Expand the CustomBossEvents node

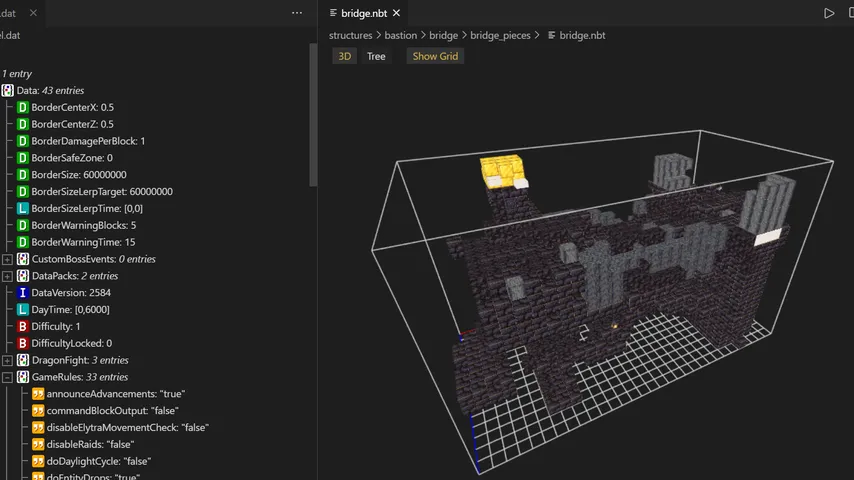[x=8, y=259]
